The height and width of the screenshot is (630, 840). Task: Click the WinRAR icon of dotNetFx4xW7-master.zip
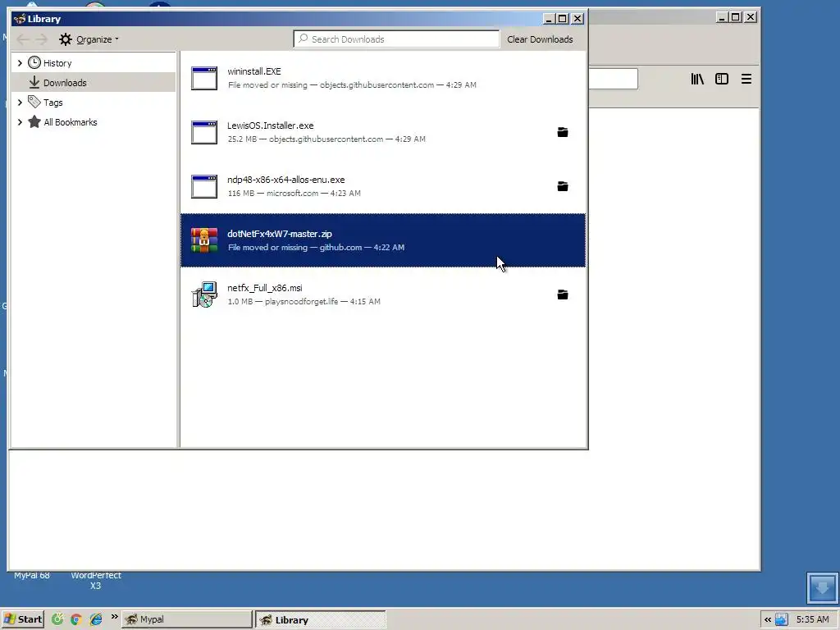pyautogui.click(x=204, y=240)
